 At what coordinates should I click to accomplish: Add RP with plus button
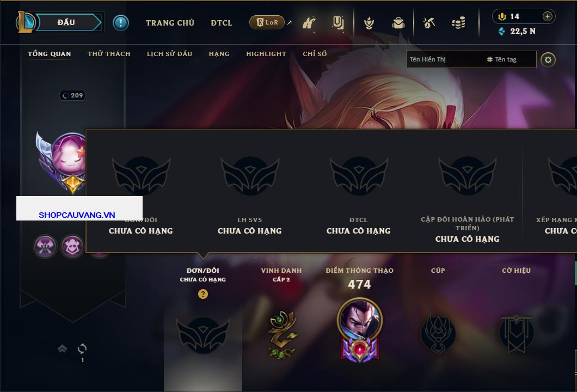(548, 16)
